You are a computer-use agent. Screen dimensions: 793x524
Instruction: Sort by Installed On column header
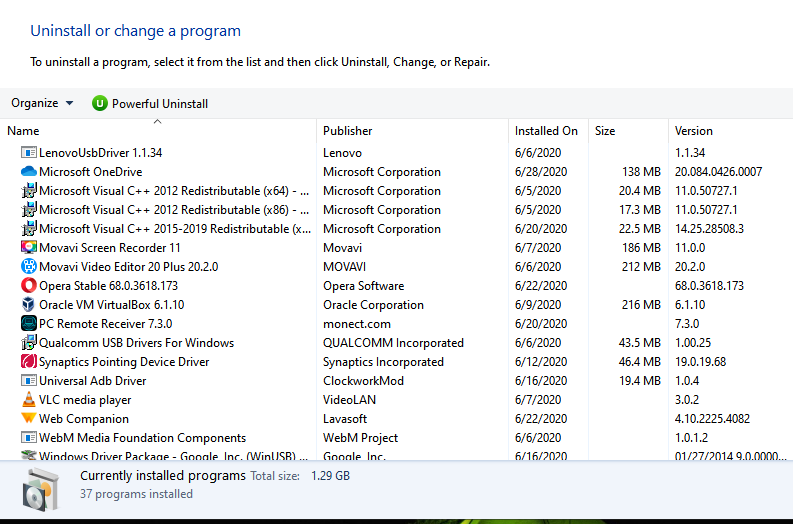pos(546,131)
